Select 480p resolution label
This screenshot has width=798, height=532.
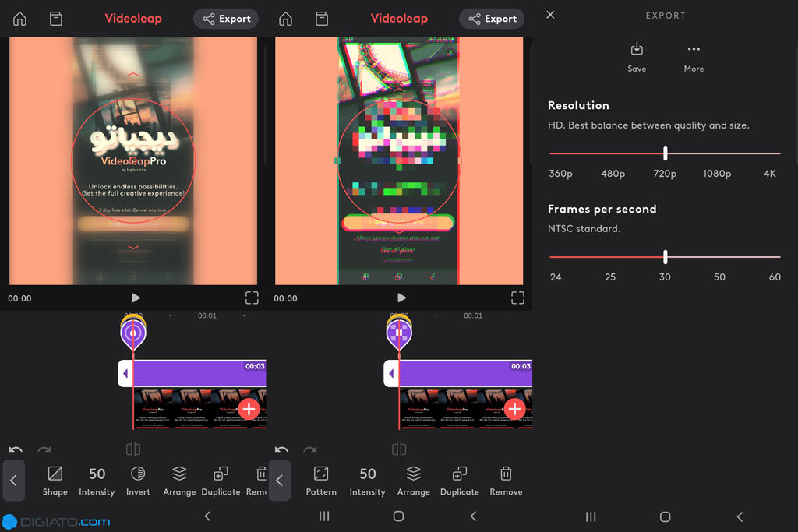(x=613, y=174)
